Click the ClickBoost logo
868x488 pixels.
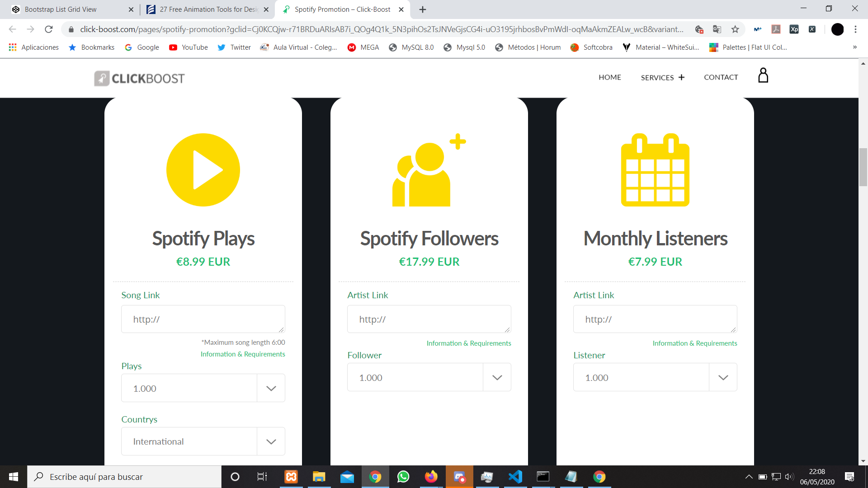click(x=139, y=78)
